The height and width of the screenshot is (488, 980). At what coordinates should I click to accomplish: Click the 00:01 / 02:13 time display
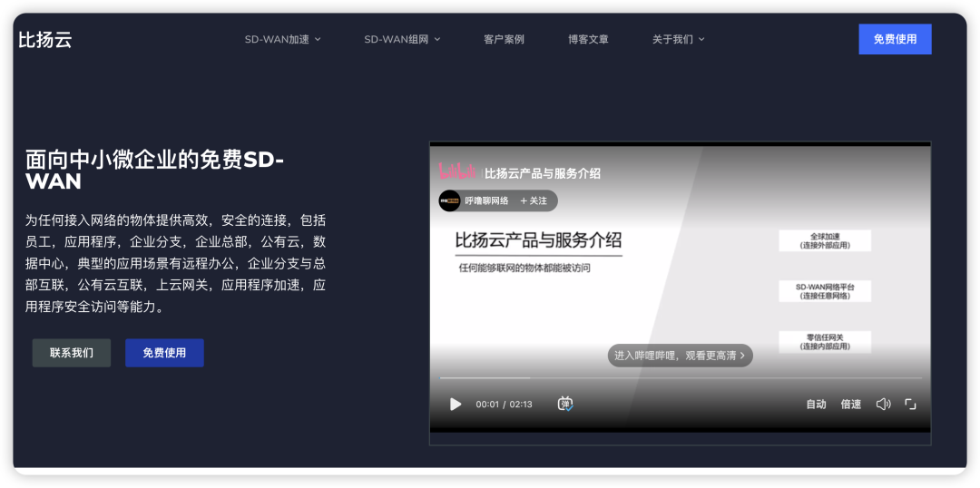504,405
